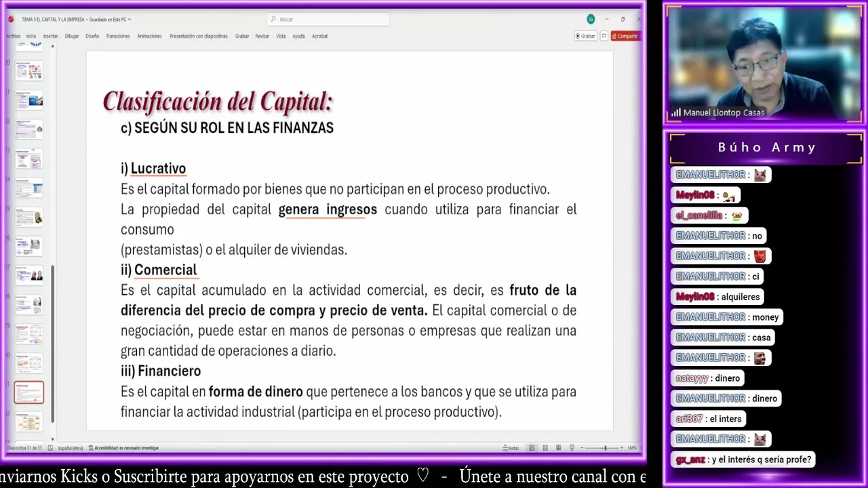Select slide 28 thumbnail

coord(29,304)
